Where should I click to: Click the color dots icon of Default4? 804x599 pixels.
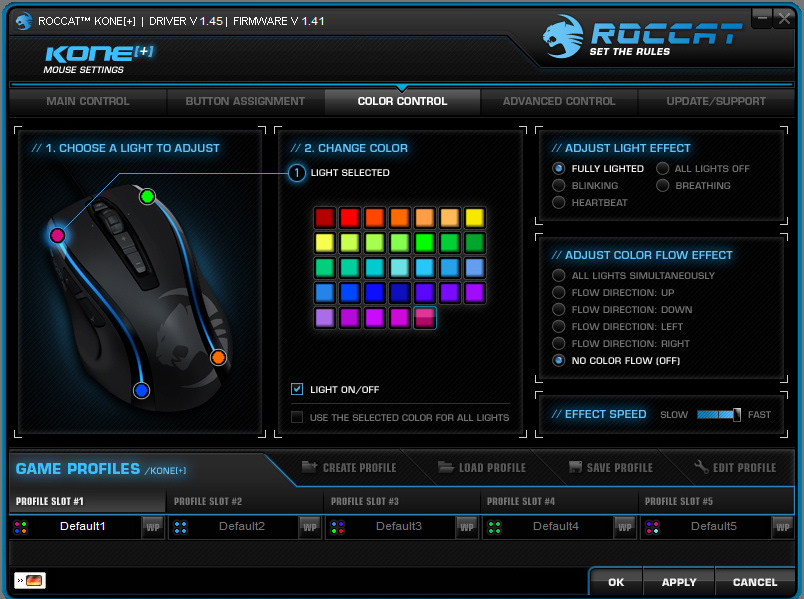[x=494, y=527]
